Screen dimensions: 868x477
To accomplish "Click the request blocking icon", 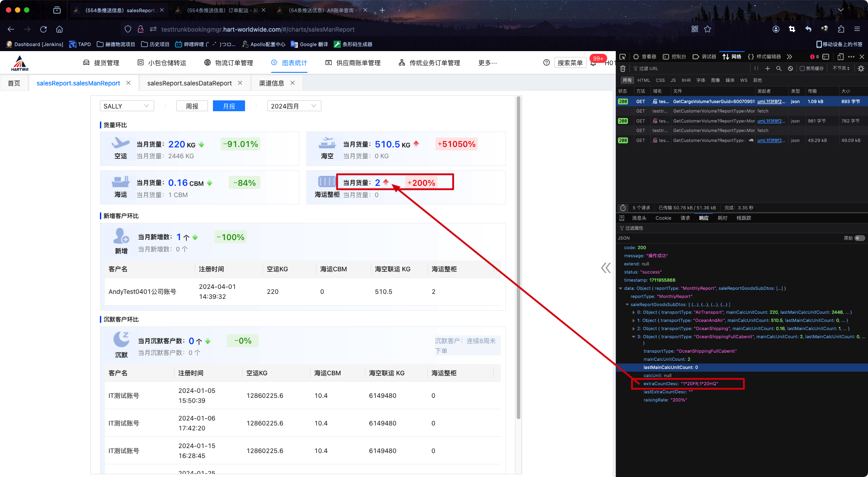I will click(x=790, y=68).
